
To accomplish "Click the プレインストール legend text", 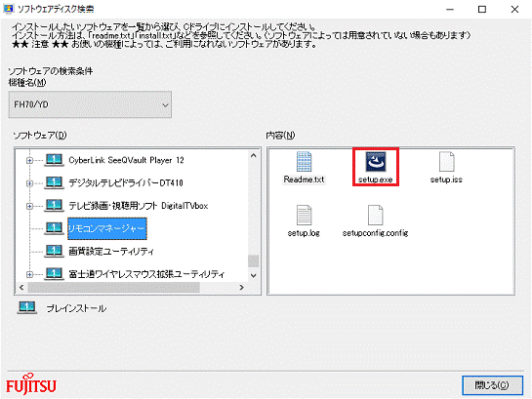I will [x=76, y=308].
